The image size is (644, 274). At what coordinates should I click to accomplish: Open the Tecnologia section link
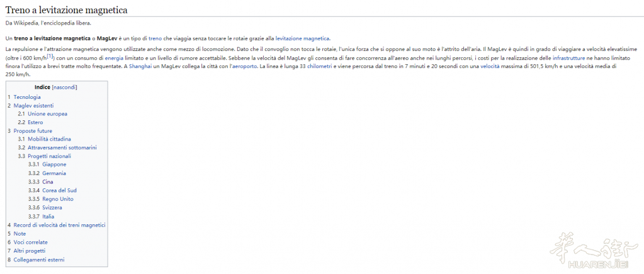[27, 97]
